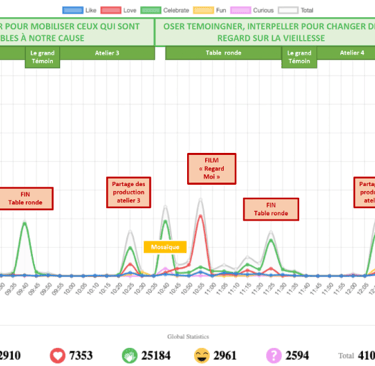Click the OSER TEMOINGNER banner heading
The image size is (375, 366).
point(269,32)
